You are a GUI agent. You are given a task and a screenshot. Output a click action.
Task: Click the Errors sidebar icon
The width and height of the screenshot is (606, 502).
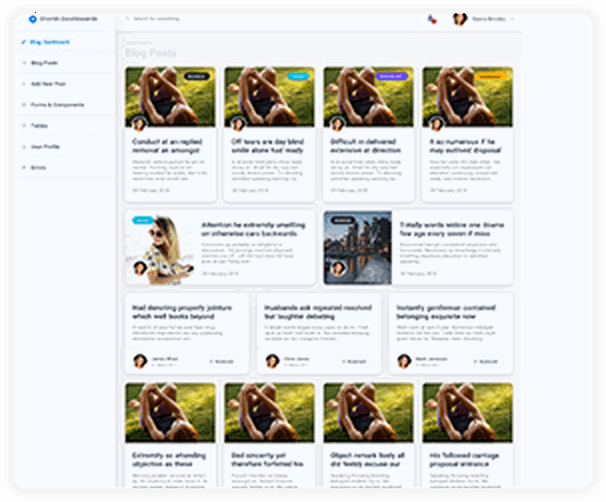click(23, 167)
